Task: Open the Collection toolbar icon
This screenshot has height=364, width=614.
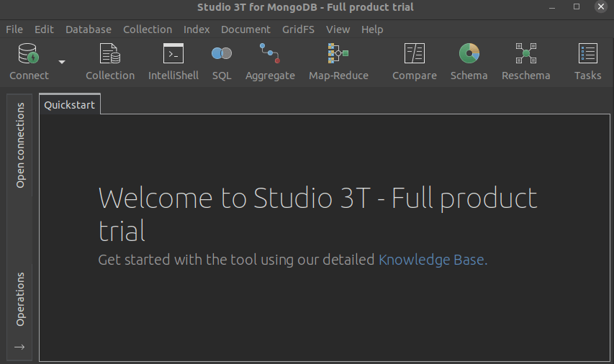Action: pos(110,61)
